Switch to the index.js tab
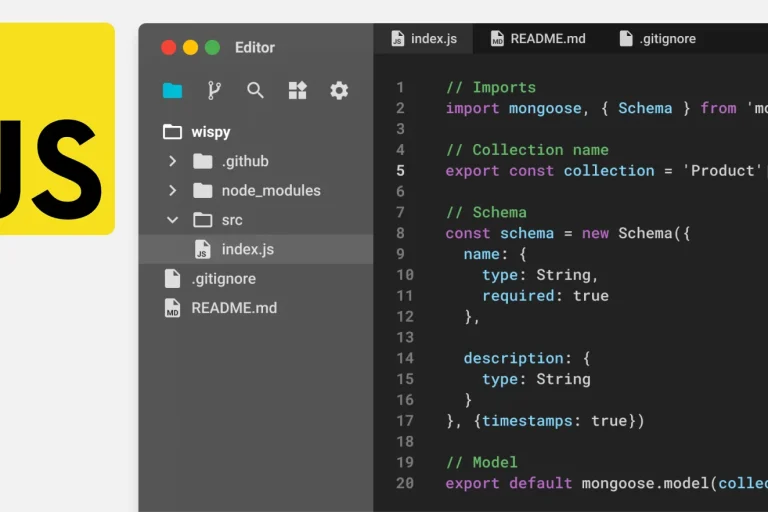Screen dimensions: 768x512 (x=424, y=38)
